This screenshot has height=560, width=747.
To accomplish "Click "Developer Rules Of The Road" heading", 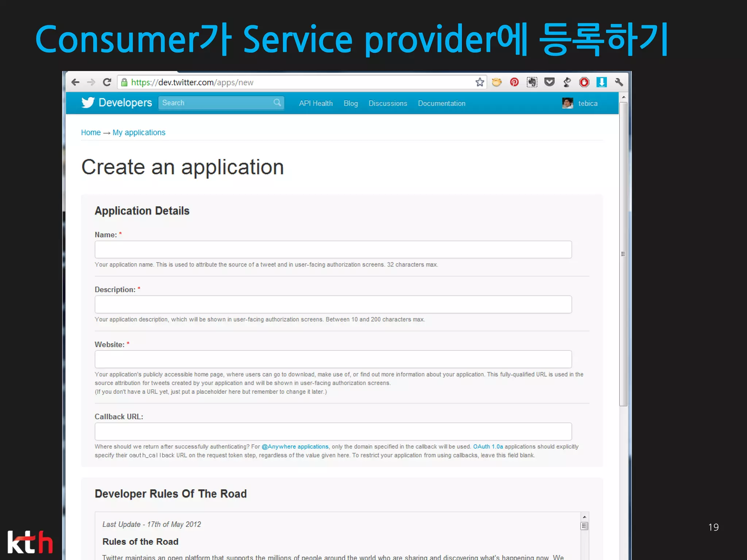I will [171, 494].
